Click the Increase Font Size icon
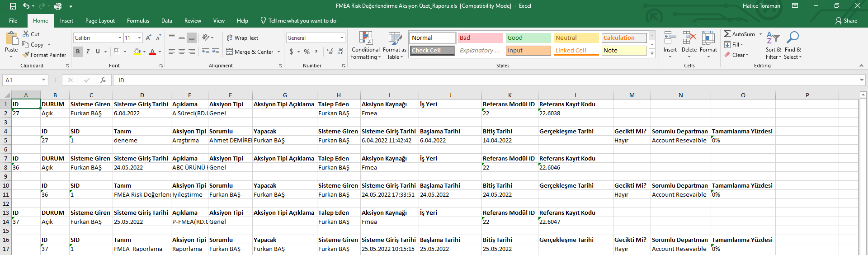 [x=148, y=38]
